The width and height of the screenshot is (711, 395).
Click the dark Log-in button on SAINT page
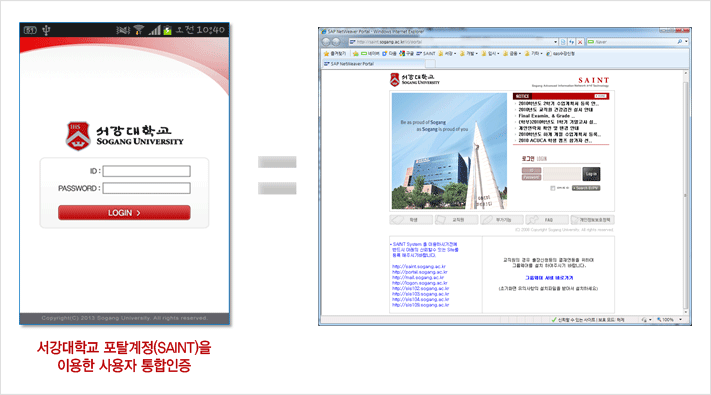591,174
